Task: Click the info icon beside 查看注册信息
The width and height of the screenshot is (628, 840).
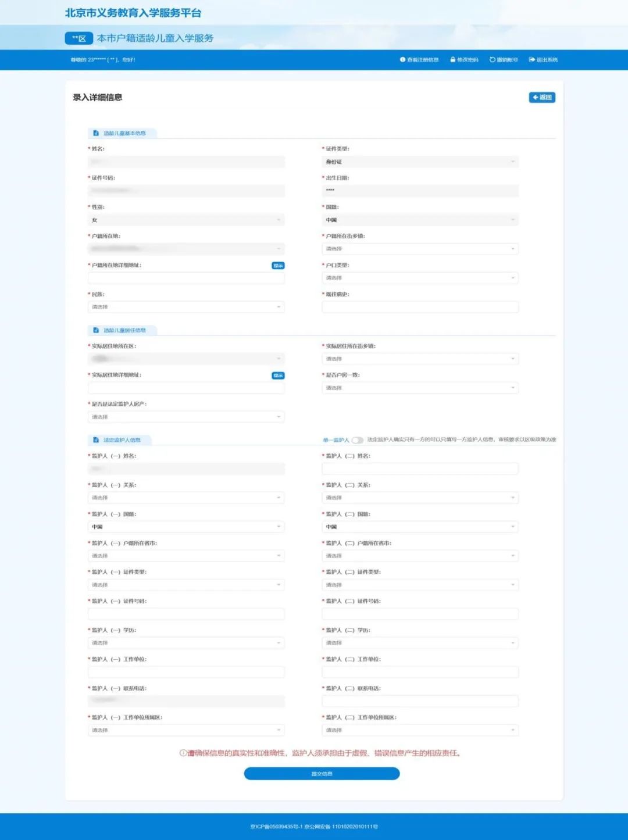Action: tap(402, 60)
